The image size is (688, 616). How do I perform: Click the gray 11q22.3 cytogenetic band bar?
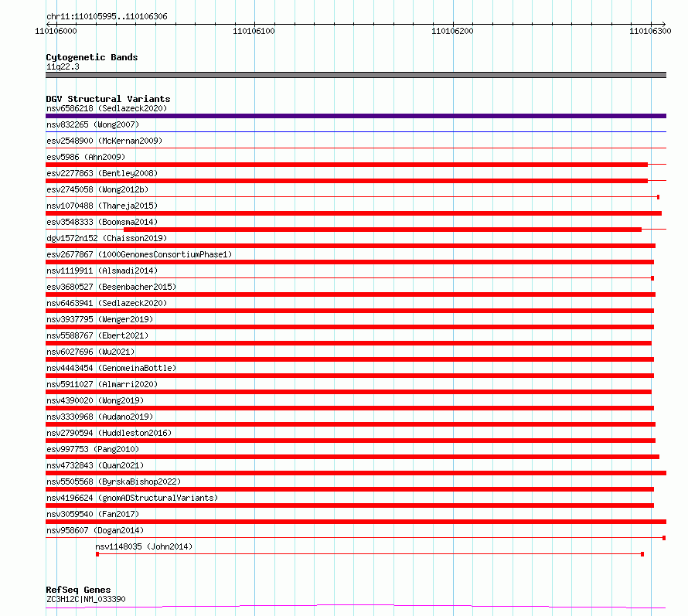(356, 75)
